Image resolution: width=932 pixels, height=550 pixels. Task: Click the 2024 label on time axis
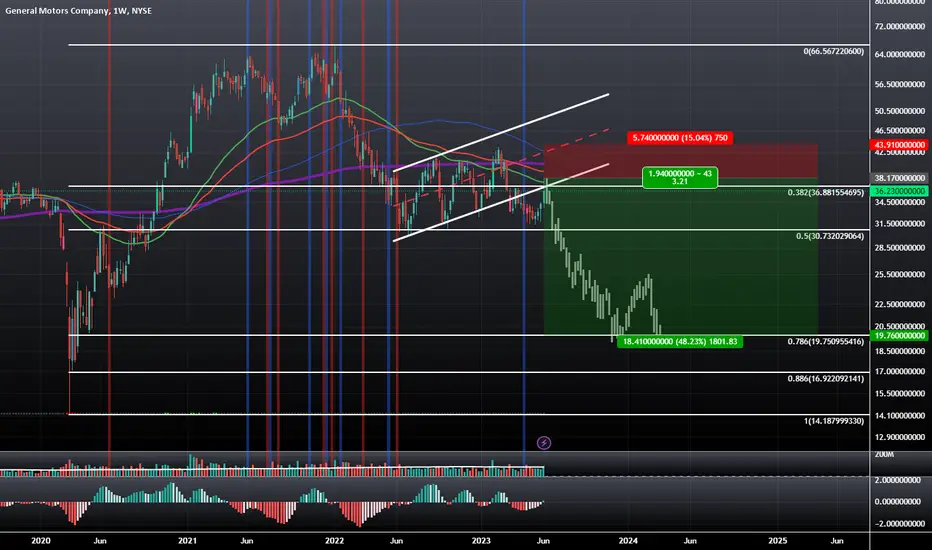[628, 540]
